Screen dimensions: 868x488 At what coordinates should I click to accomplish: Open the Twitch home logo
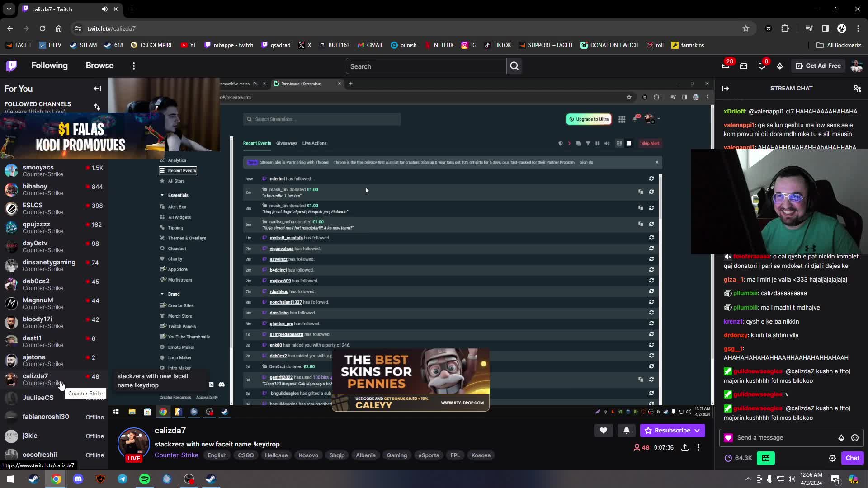click(12, 66)
